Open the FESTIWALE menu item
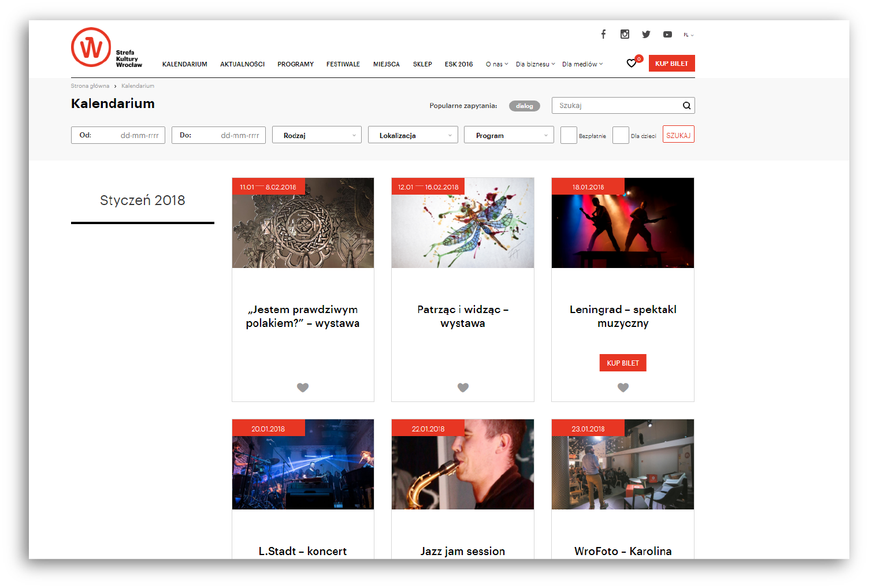Viewport: 869px width, 588px height. (x=343, y=64)
